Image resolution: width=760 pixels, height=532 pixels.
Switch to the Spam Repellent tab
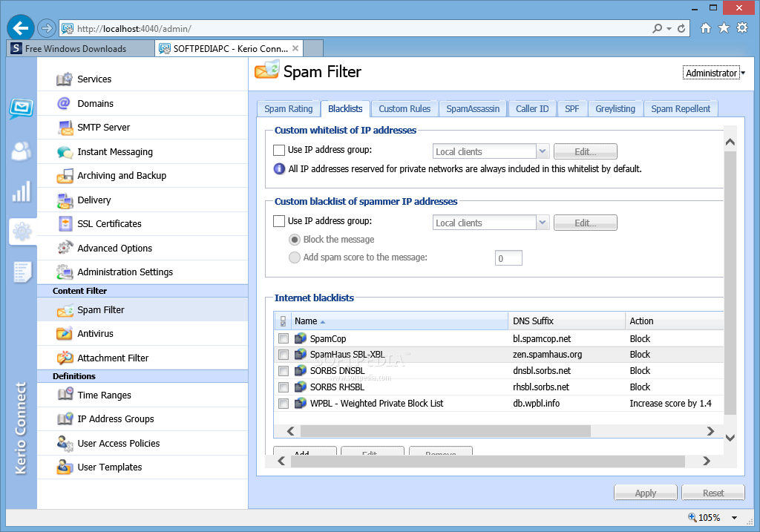681,109
